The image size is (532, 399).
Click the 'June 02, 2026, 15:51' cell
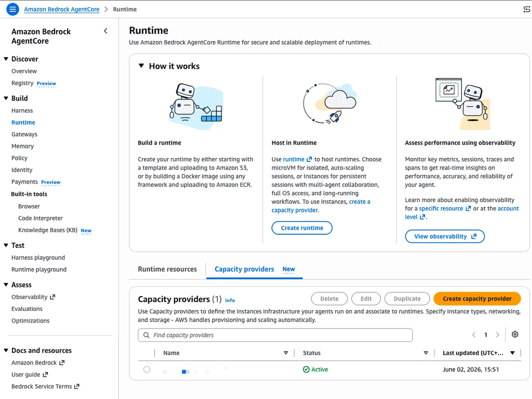(470, 369)
